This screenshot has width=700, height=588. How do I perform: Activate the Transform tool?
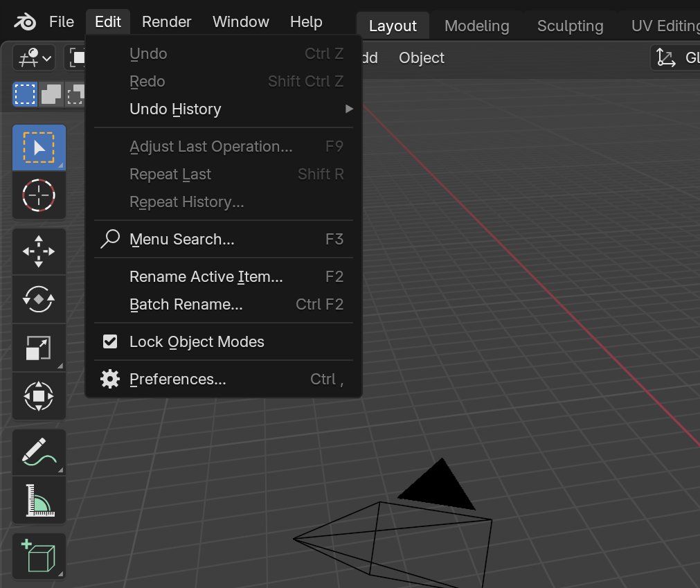(x=39, y=396)
